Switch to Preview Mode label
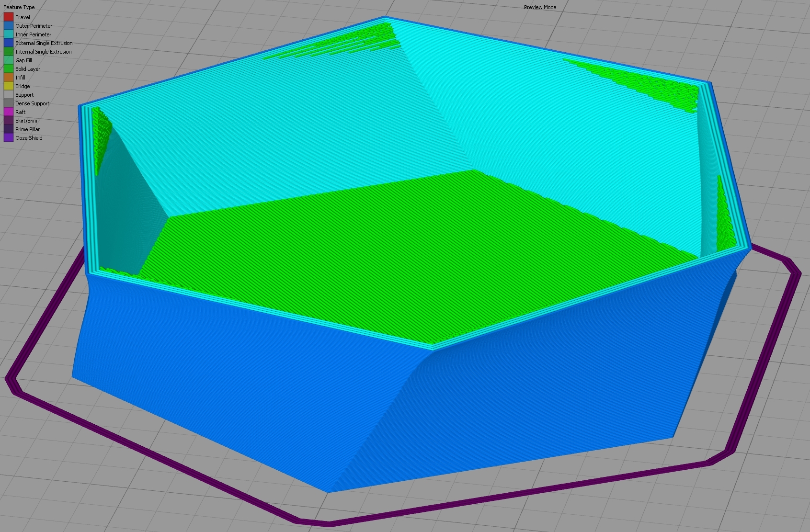The image size is (810, 532). pos(540,7)
